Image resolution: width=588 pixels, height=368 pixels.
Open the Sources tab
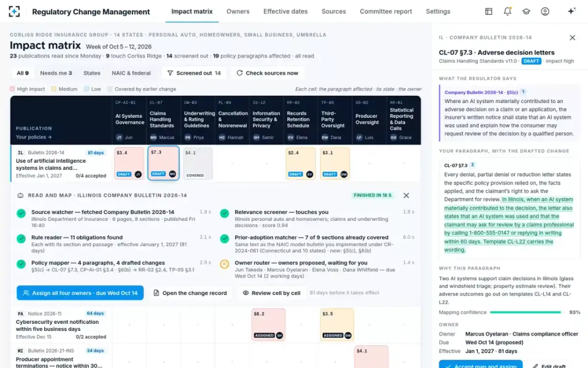[334, 11]
